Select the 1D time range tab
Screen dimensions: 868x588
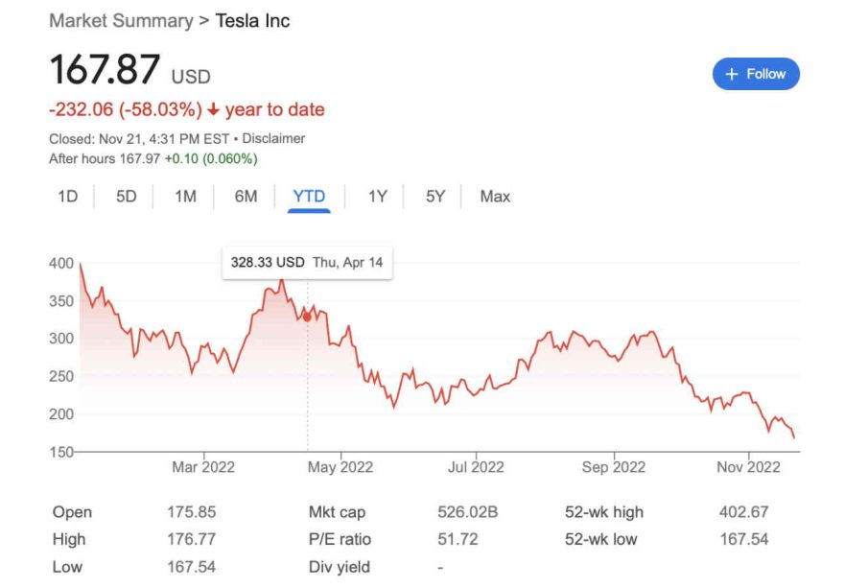[x=67, y=197]
